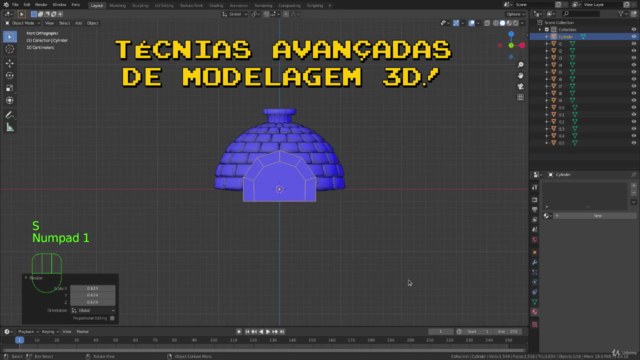This screenshot has height=360, width=640.
Task: Jump to the last frame
Action: point(282,332)
